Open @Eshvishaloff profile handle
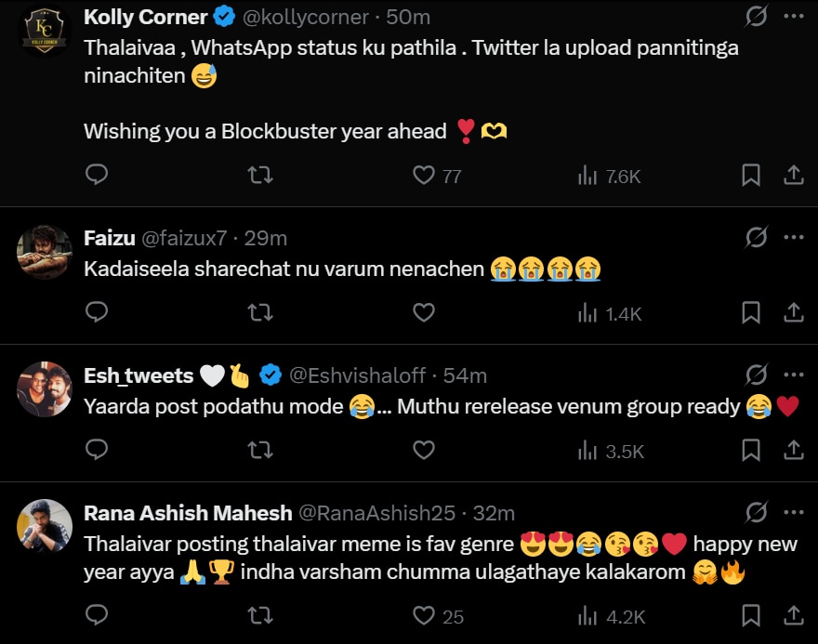The image size is (818, 644). (358, 375)
